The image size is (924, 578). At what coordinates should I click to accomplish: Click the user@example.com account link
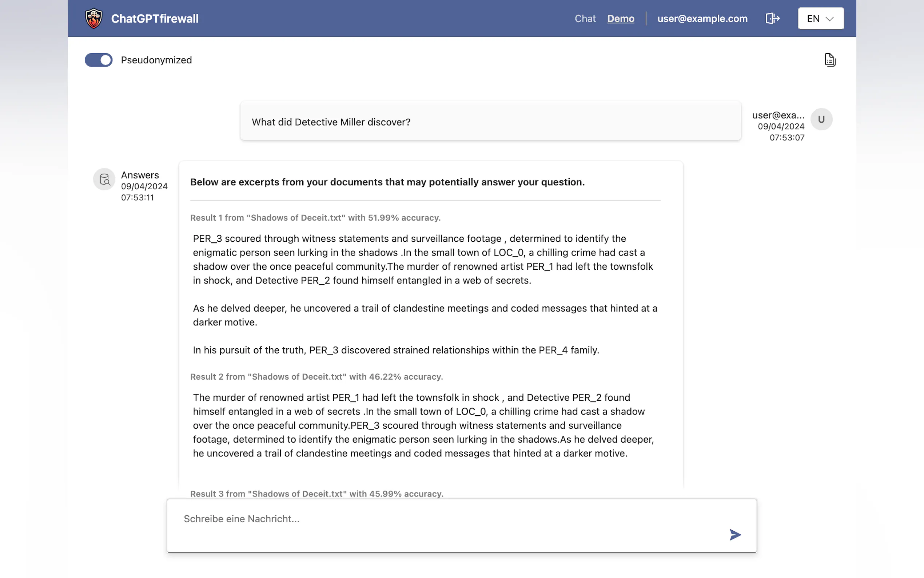(702, 18)
